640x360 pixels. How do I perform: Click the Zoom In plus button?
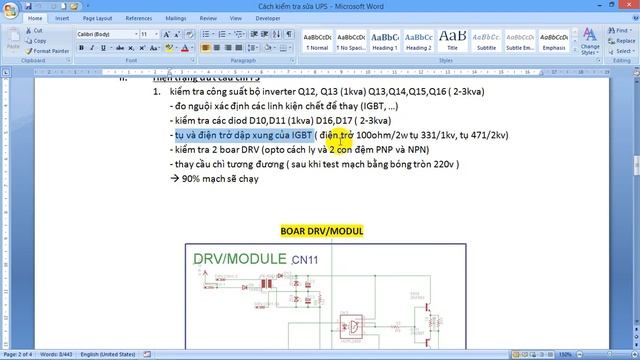click(x=634, y=354)
